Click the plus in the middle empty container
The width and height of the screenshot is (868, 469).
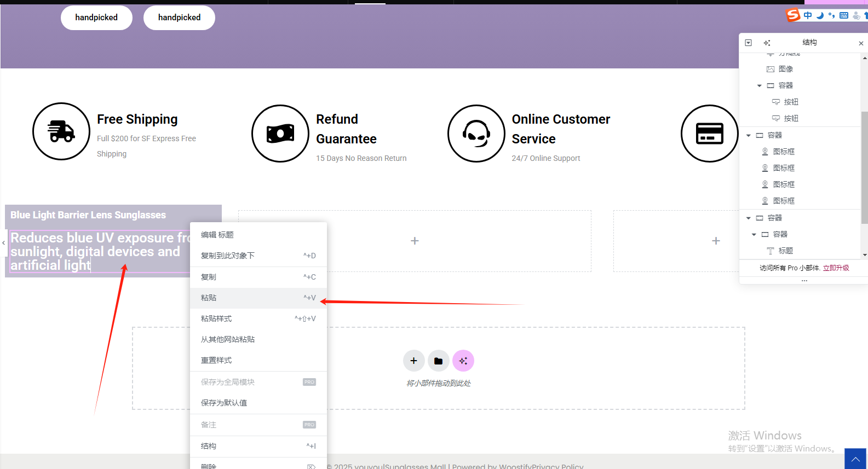tap(415, 241)
